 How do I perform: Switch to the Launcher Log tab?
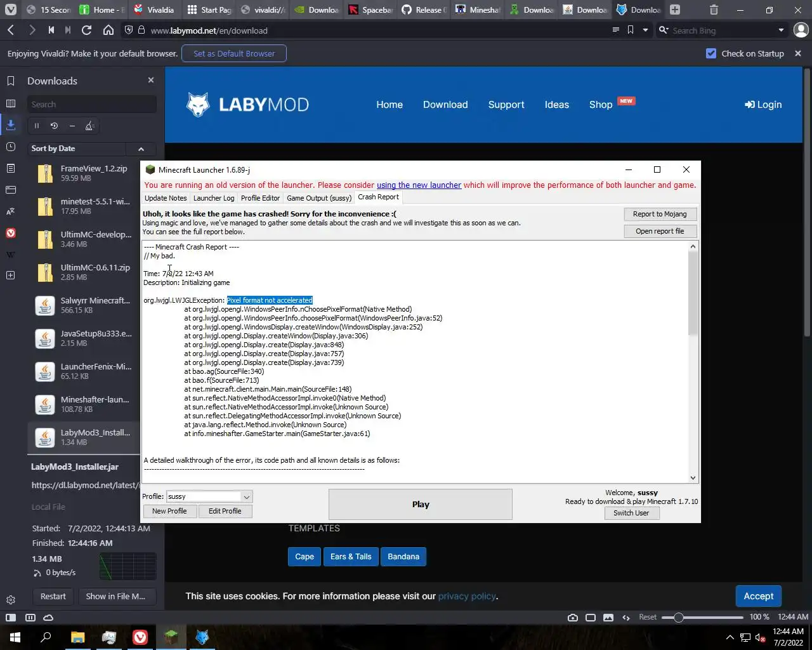coord(214,198)
